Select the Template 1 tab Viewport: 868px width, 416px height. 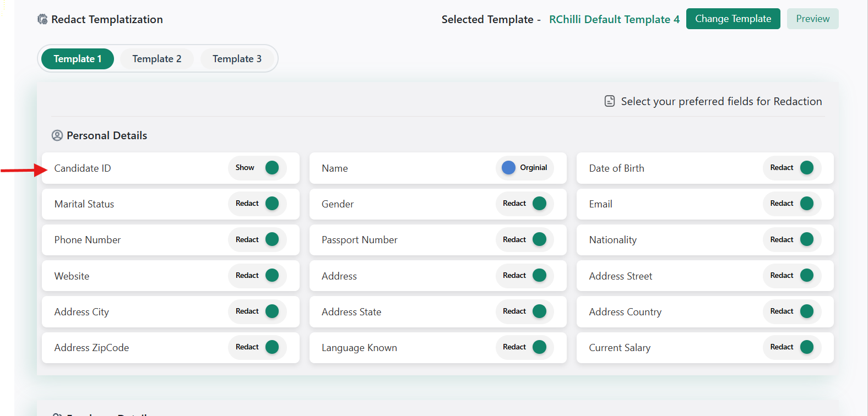(78, 59)
